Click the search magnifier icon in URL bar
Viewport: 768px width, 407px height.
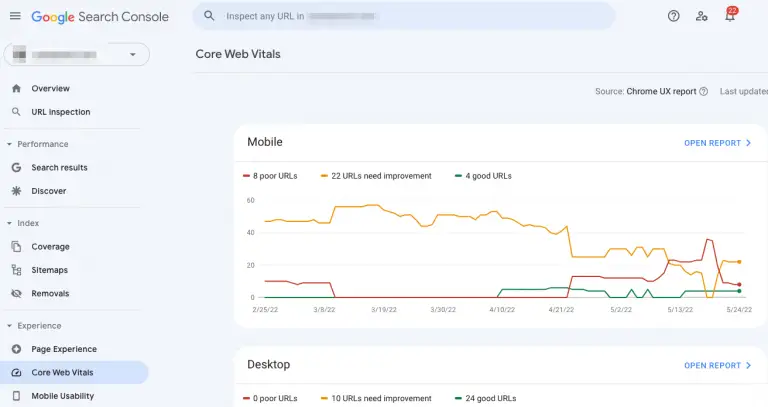tap(209, 16)
